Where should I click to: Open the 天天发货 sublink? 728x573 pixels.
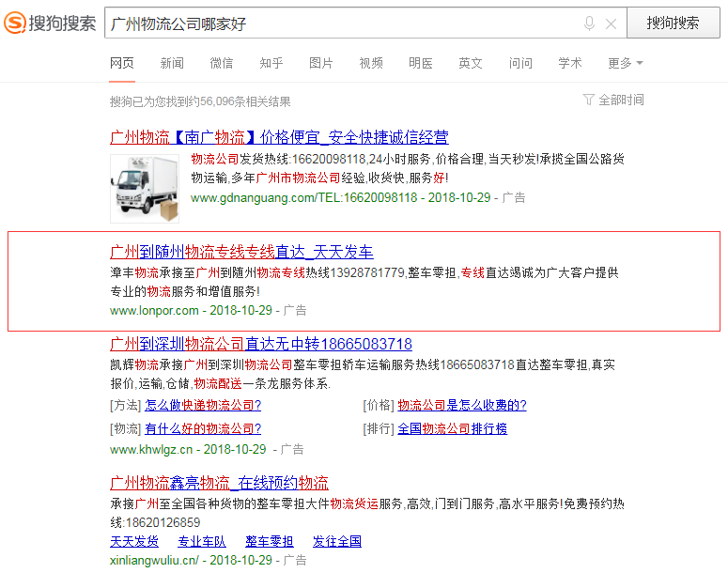coord(134,541)
